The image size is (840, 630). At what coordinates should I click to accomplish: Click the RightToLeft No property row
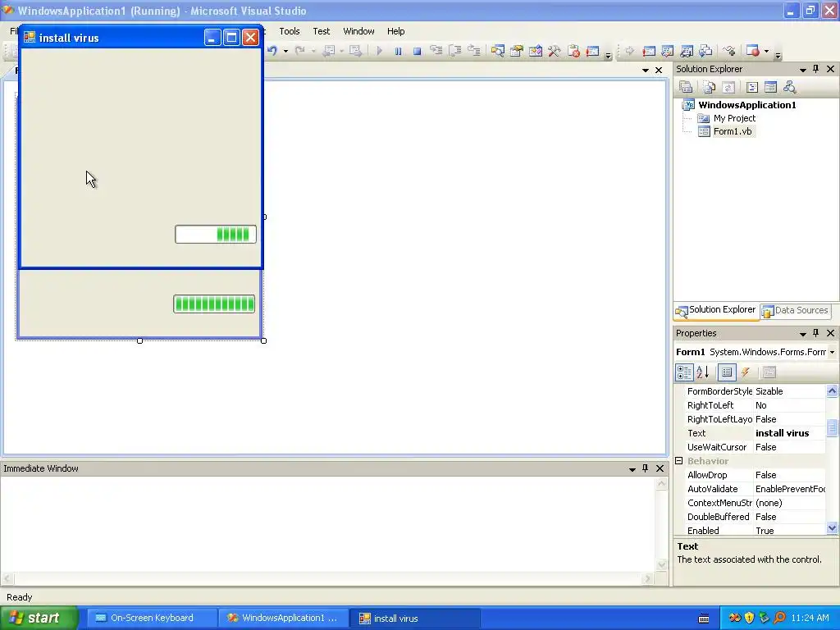(756, 405)
